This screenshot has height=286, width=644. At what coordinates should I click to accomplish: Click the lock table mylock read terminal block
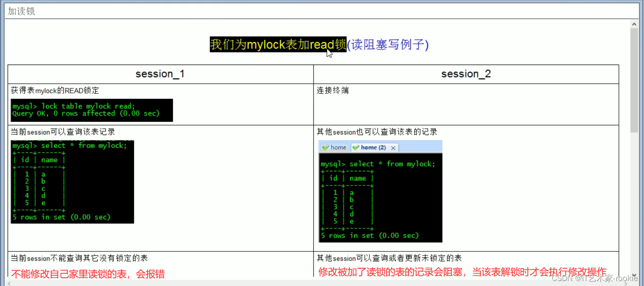91,110
